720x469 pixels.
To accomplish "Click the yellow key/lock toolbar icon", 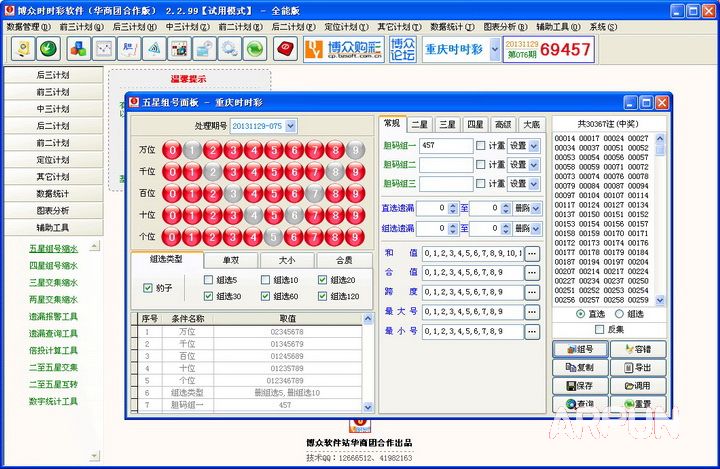I will click(x=23, y=49).
